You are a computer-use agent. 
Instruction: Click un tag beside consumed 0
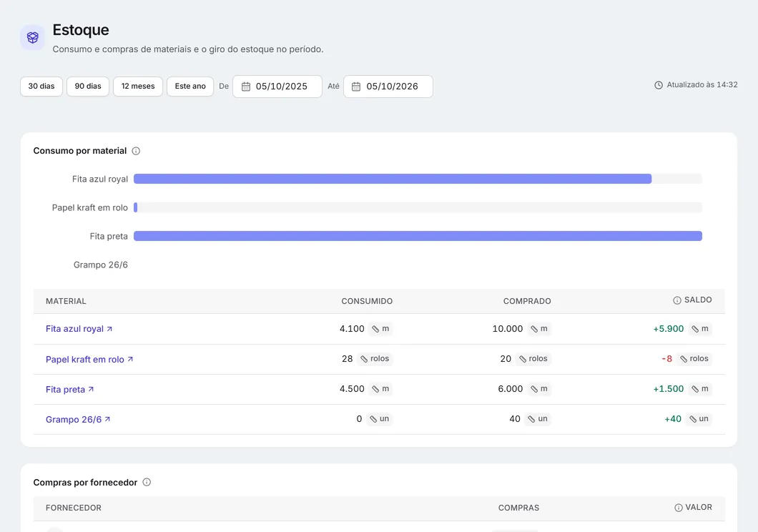coord(380,418)
